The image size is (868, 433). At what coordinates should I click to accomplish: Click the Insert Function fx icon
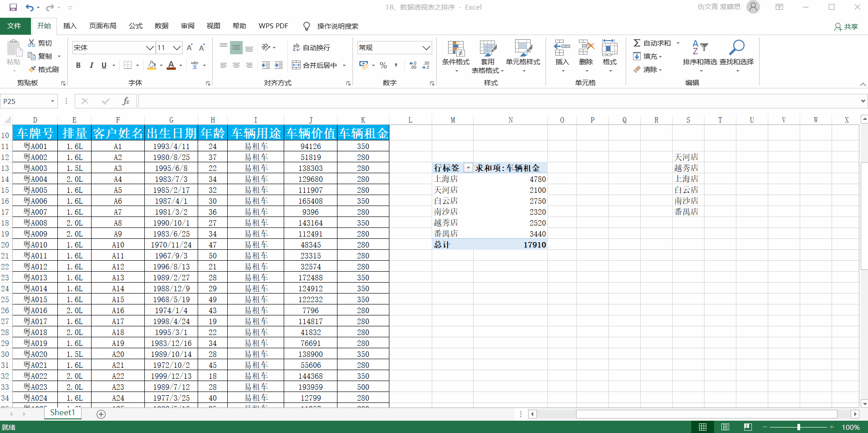pos(126,101)
